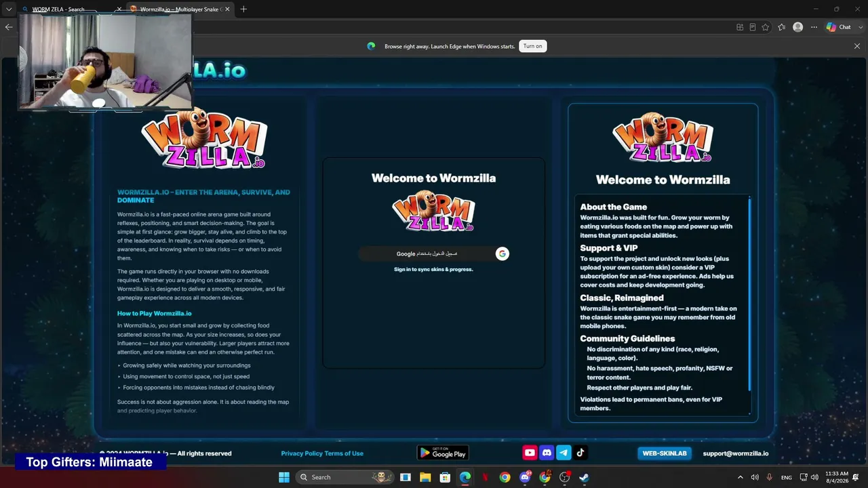Dismiss the Edge startup notification bar
Screen dimensions: 868x488
pyautogui.click(x=857, y=46)
